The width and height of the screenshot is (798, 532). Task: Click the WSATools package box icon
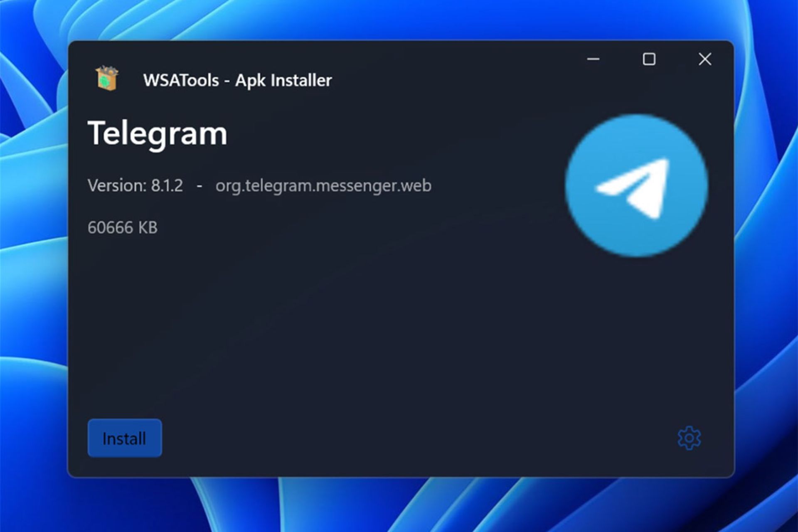click(107, 79)
